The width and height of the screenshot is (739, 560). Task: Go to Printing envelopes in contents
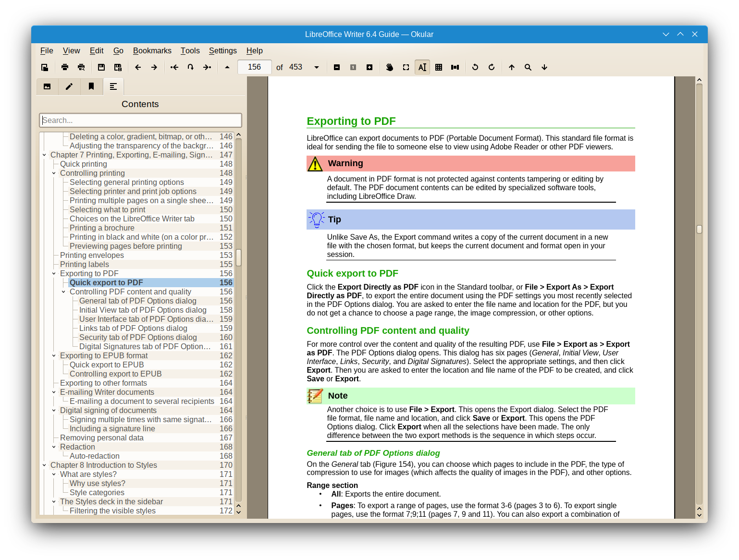click(x=92, y=255)
